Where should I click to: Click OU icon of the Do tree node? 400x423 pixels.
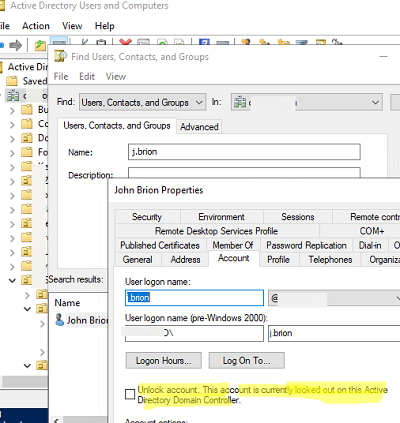coord(27,138)
